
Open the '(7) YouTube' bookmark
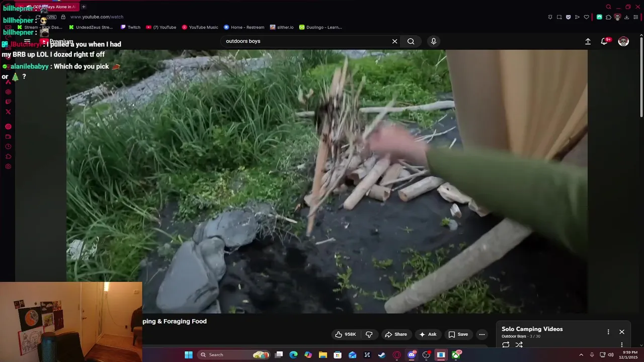(x=161, y=27)
